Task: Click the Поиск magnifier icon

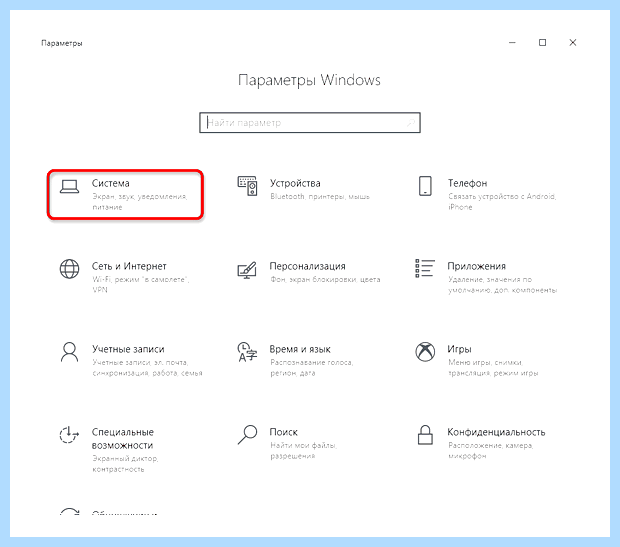Action: 247,435
